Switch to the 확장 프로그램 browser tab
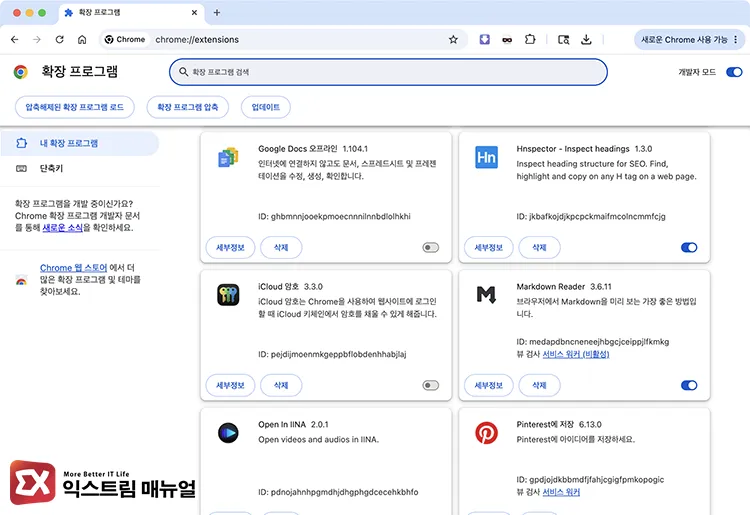Screen dimensions: 750x515 point(132,13)
